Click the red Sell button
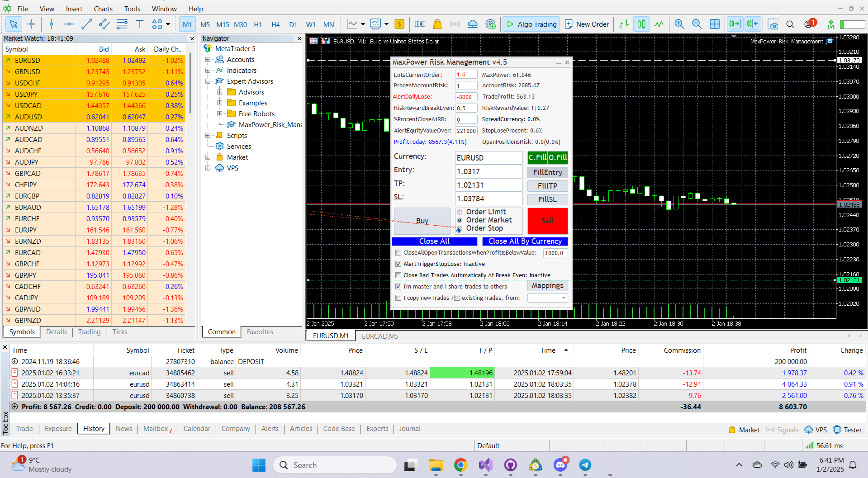 (547, 221)
